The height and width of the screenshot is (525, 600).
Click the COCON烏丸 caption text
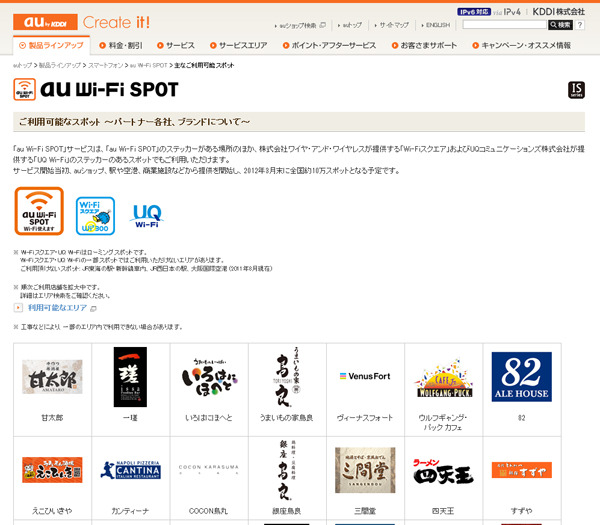click(x=209, y=511)
